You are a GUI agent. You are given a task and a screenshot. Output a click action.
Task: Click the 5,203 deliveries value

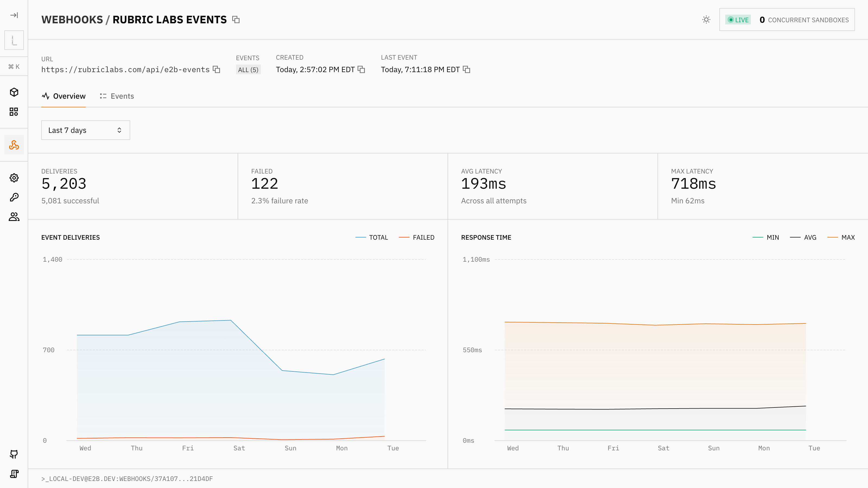click(x=64, y=184)
